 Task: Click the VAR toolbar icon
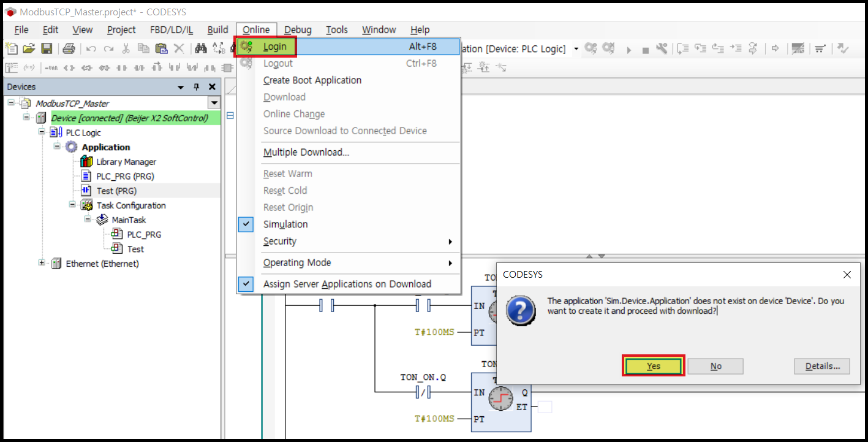51,67
